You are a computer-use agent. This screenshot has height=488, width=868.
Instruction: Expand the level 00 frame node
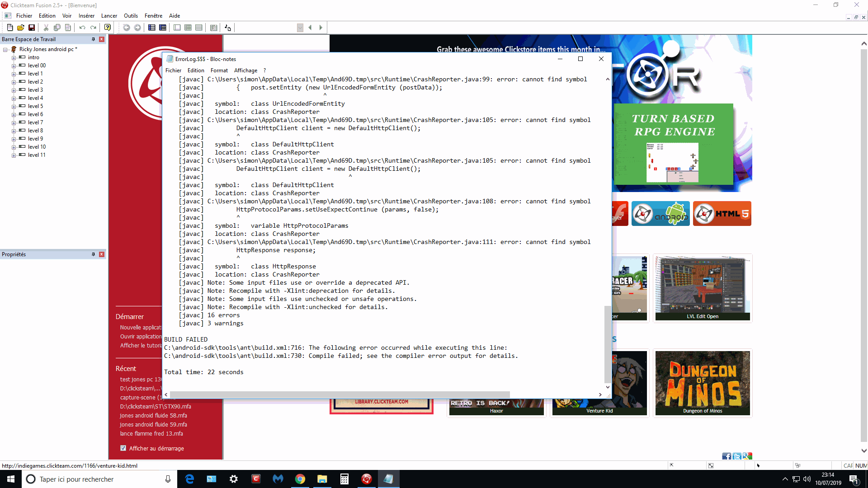point(14,66)
